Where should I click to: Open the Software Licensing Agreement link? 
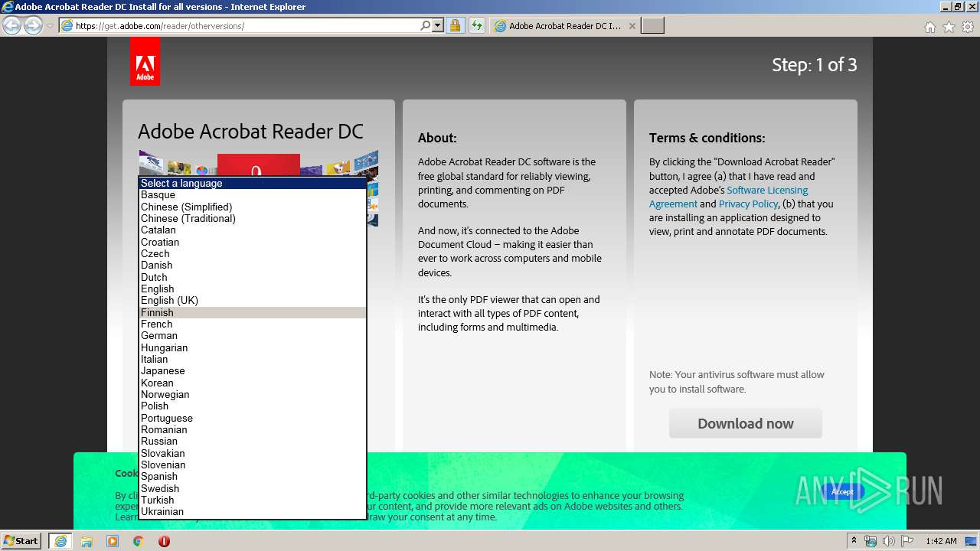click(728, 197)
